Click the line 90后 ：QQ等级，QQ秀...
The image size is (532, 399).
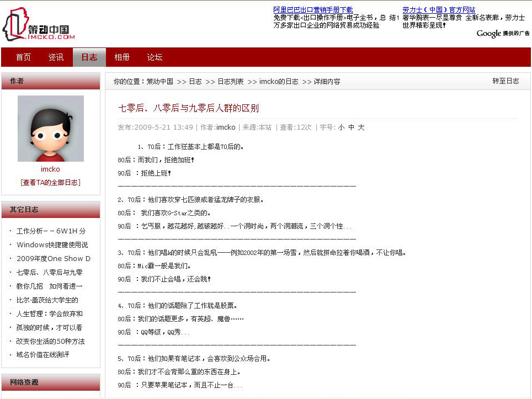pos(153,332)
